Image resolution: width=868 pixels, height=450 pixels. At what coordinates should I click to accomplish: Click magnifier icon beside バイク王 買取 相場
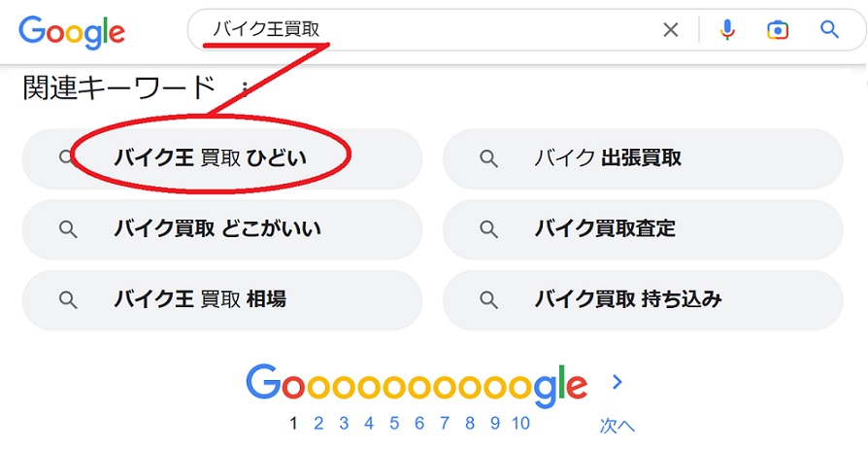click(x=68, y=299)
